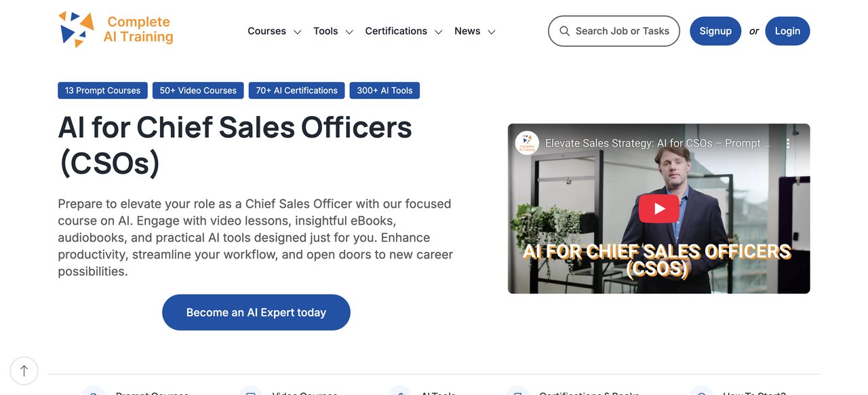Open the News menu
Screen dimensions: 868x395
pyautogui.click(x=467, y=31)
